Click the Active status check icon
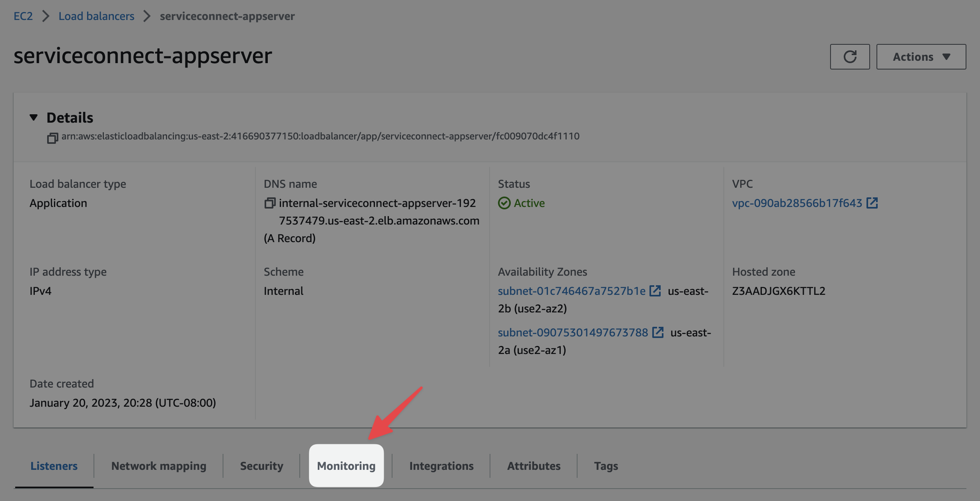The width and height of the screenshot is (980, 501). pyautogui.click(x=504, y=203)
